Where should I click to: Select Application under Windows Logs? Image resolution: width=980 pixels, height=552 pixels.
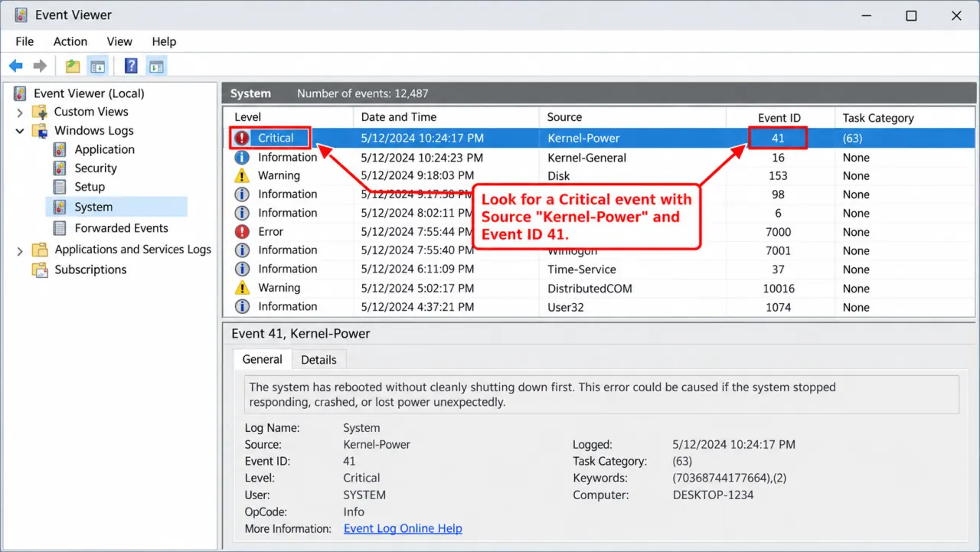tap(105, 149)
